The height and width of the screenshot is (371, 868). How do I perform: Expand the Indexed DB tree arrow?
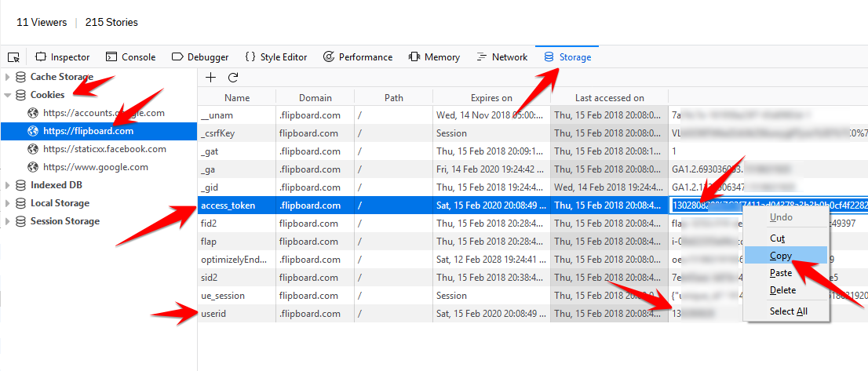click(x=7, y=185)
